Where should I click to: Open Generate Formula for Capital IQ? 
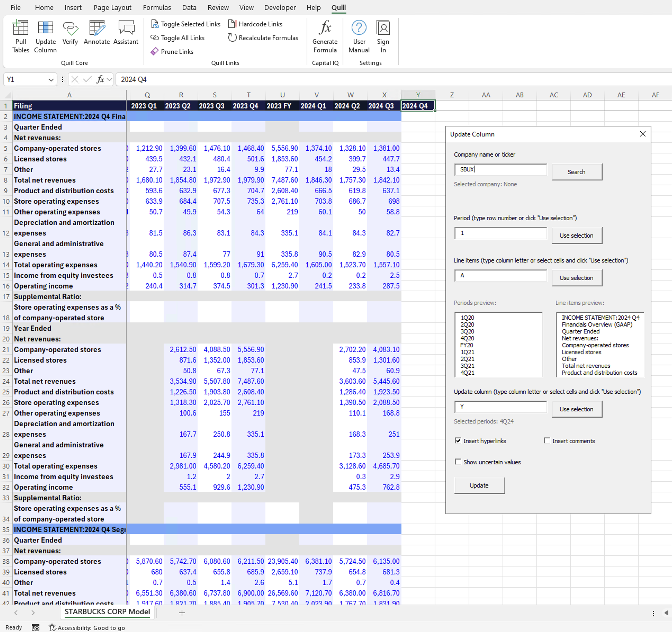[325, 37]
